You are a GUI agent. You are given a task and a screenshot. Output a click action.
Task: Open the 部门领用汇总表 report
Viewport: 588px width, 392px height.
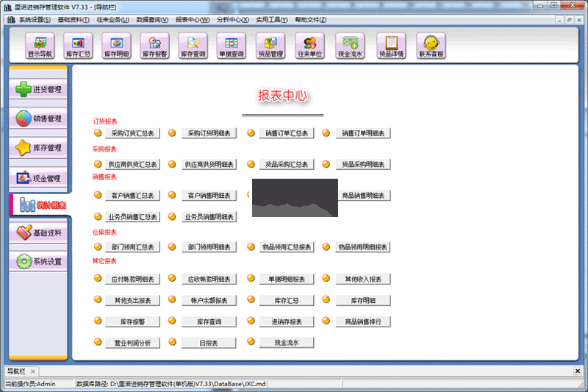click(133, 247)
